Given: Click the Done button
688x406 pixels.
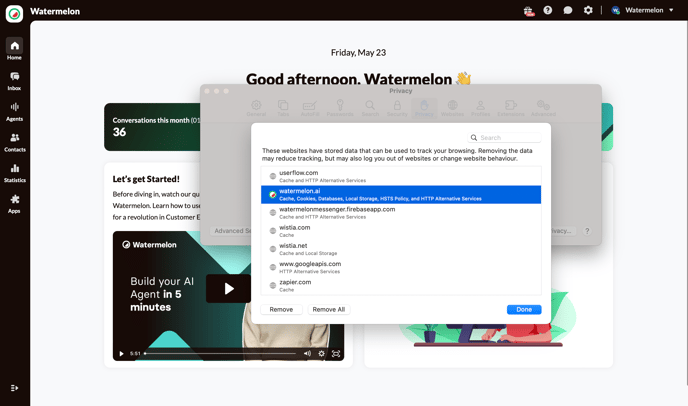Looking at the screenshot, I should pyautogui.click(x=524, y=309).
